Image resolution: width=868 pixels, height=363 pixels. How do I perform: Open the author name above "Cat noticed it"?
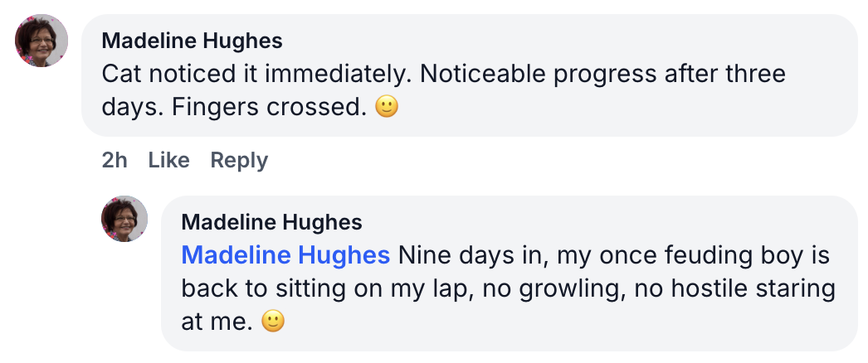(192, 41)
